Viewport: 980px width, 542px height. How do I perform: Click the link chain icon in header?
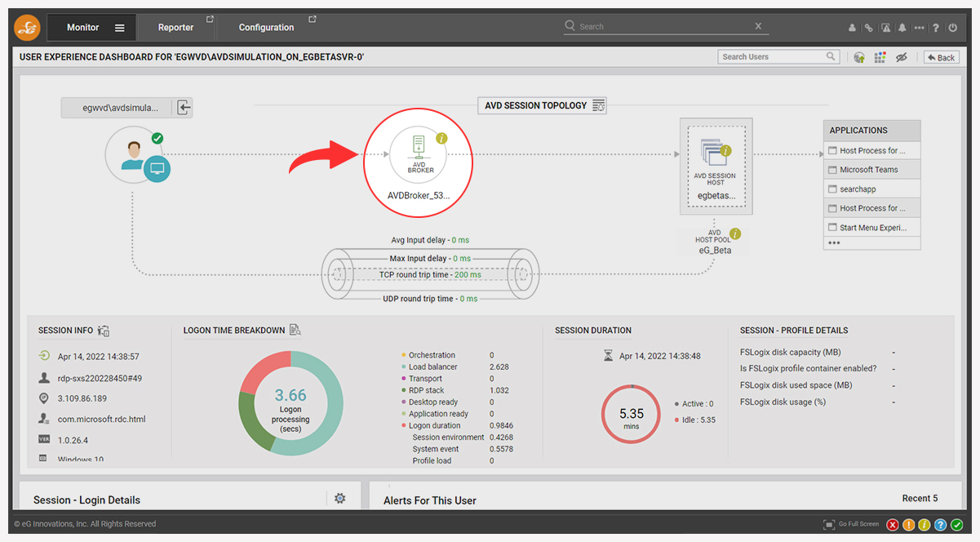(x=870, y=28)
